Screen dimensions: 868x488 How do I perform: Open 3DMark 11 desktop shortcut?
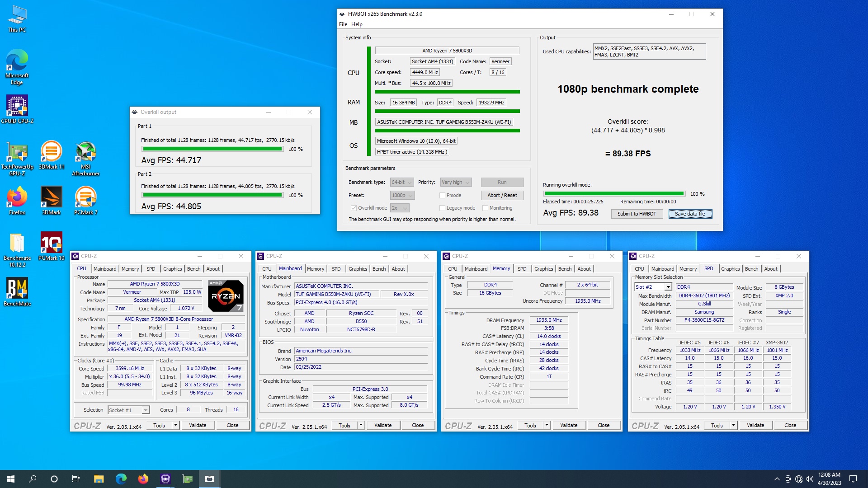(51, 155)
